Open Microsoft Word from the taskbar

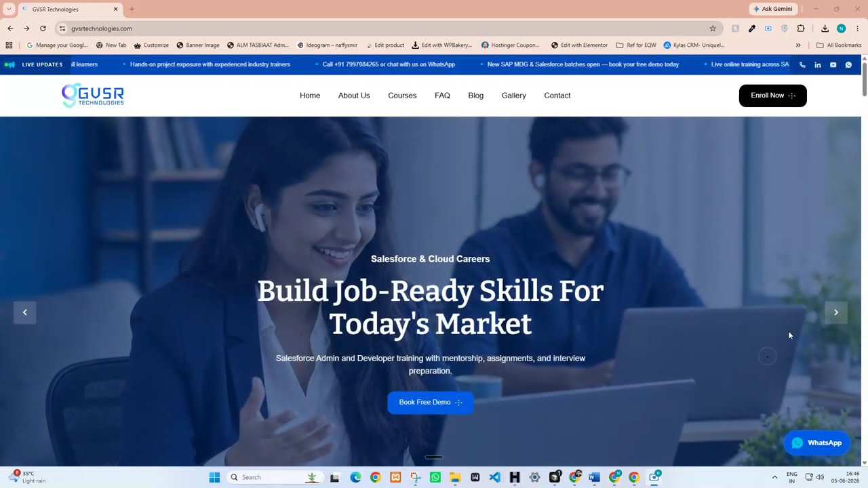595,477
